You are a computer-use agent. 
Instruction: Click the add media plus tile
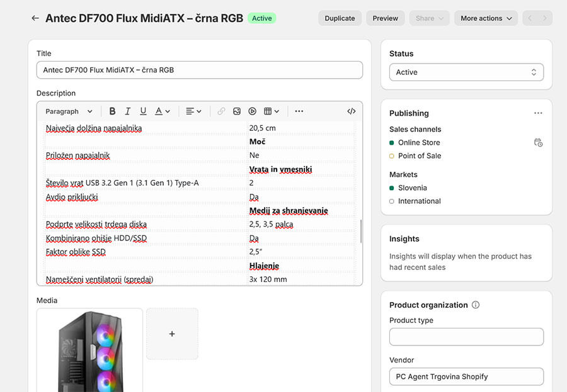[x=172, y=334]
